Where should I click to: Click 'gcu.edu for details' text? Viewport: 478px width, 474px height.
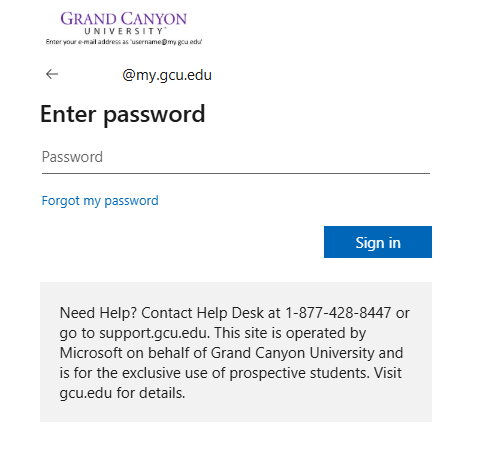[122, 393]
